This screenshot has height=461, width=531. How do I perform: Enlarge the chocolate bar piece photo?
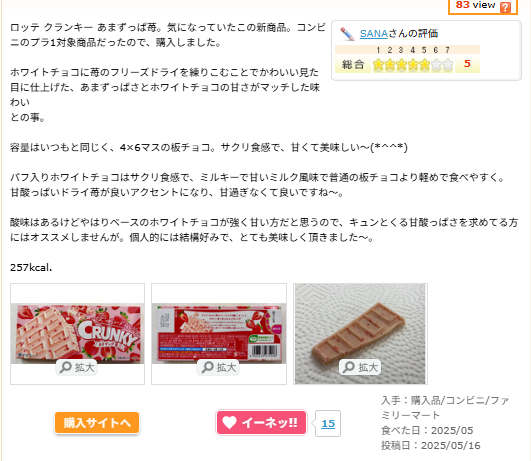tap(360, 367)
